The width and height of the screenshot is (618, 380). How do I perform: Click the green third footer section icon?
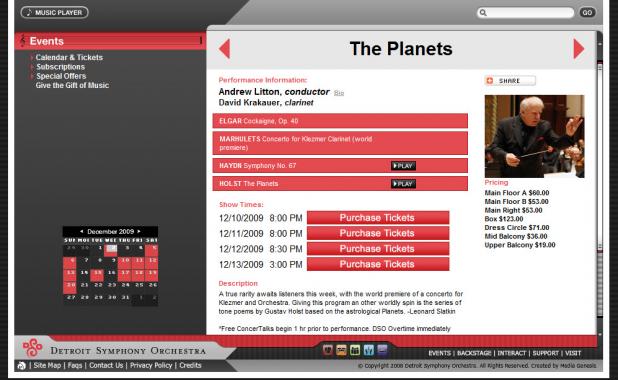pyautogui.click(x=355, y=350)
